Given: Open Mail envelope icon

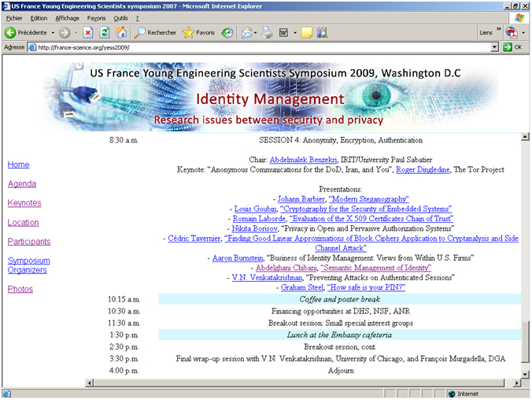Looking at the screenshot, I should coord(246,32).
